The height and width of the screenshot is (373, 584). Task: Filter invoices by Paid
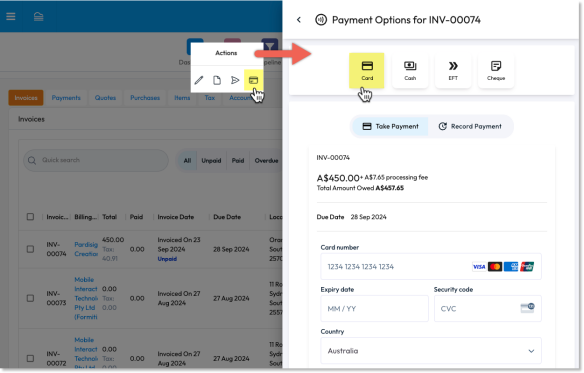tap(238, 161)
